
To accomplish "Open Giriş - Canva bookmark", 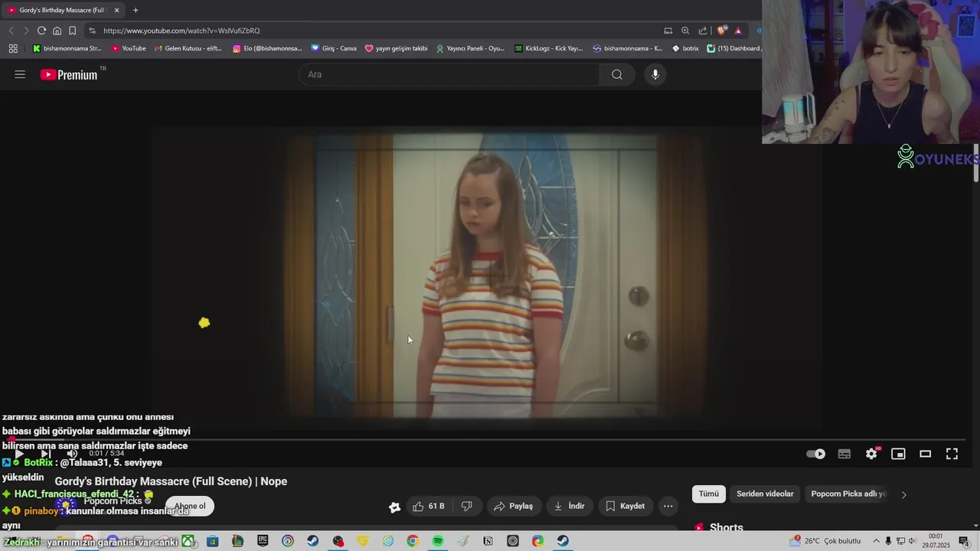I will coord(334,48).
